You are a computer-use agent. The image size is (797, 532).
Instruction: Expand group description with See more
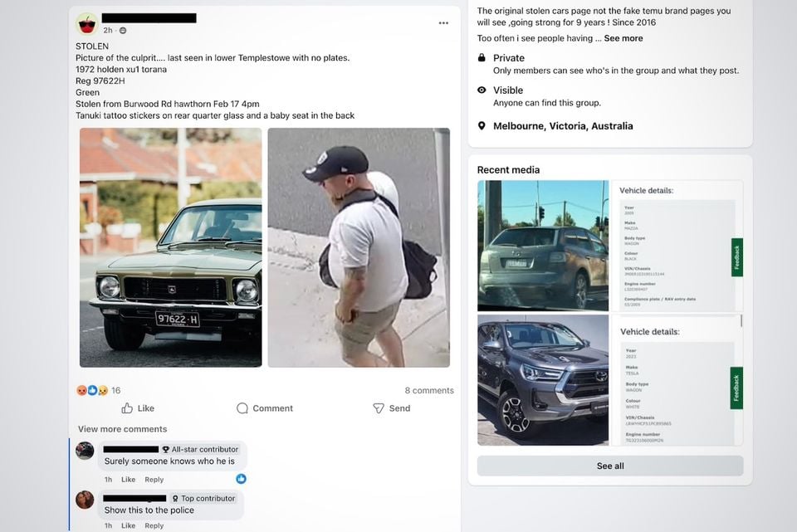tap(623, 38)
